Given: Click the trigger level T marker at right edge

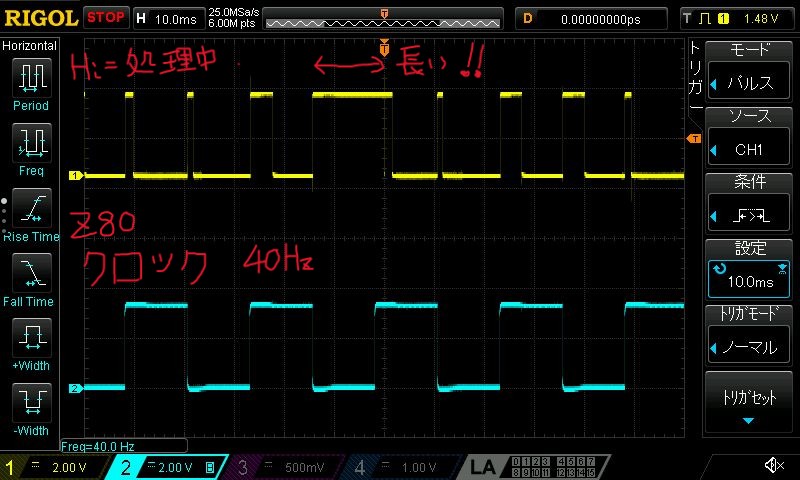Looking at the screenshot, I should 694,138.
